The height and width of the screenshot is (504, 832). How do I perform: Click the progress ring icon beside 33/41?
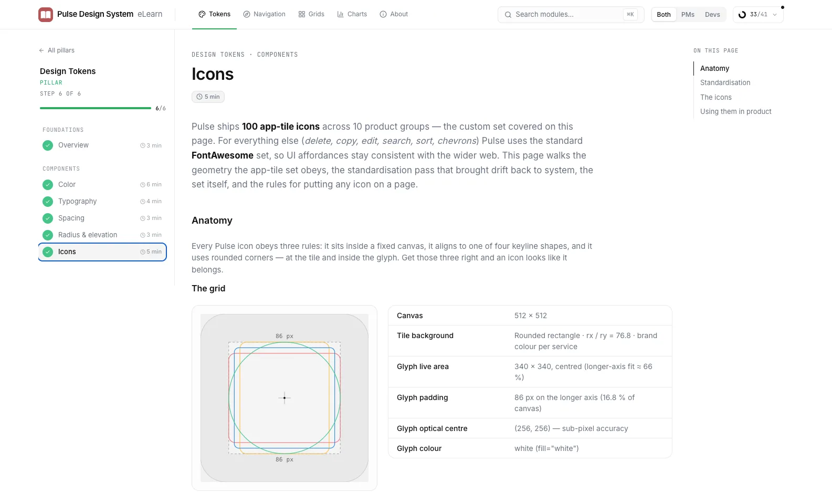742,15
